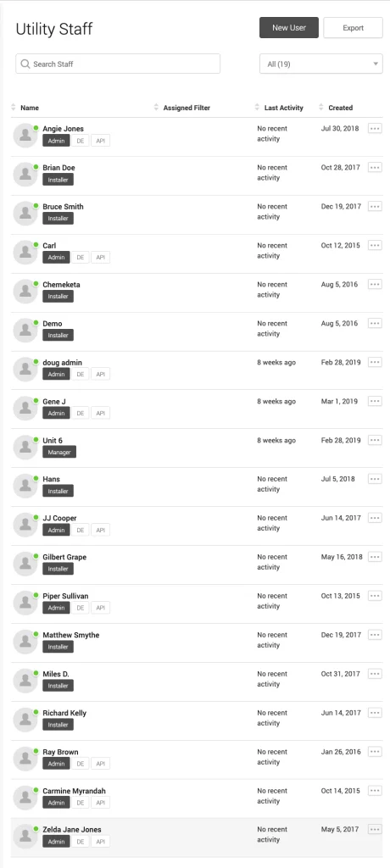Toggle the DE tag for Piper Sullivan
390x868 pixels.
(x=81, y=608)
